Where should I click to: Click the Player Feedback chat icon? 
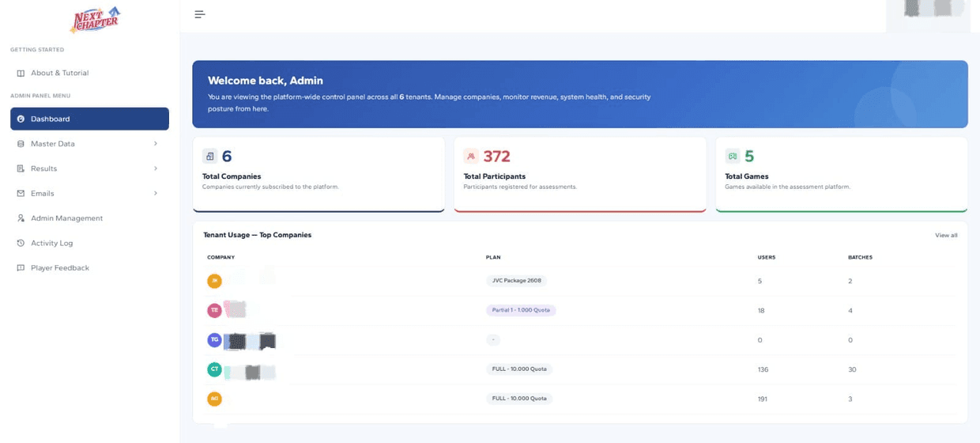(x=21, y=268)
